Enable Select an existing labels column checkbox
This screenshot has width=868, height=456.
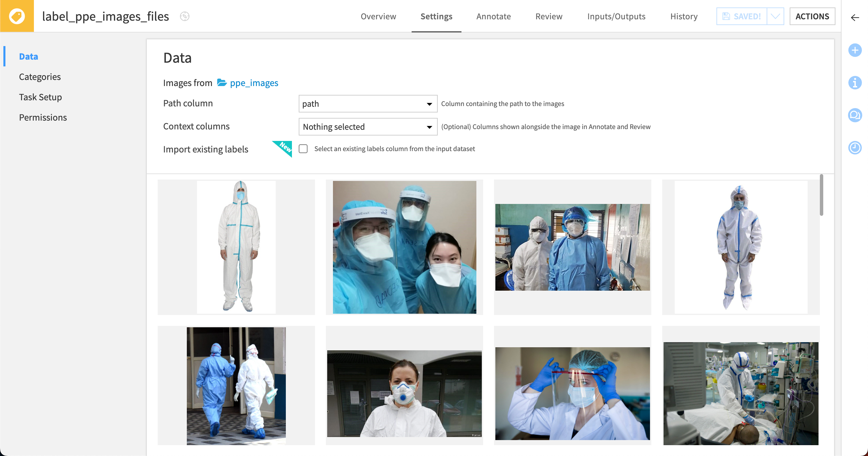(x=303, y=149)
